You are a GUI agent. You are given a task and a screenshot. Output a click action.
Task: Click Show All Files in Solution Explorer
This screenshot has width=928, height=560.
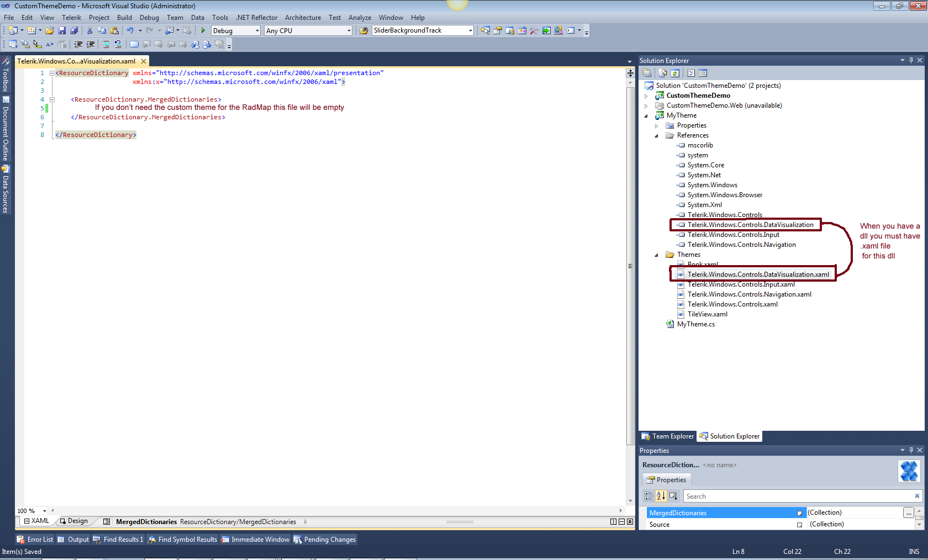click(x=663, y=73)
